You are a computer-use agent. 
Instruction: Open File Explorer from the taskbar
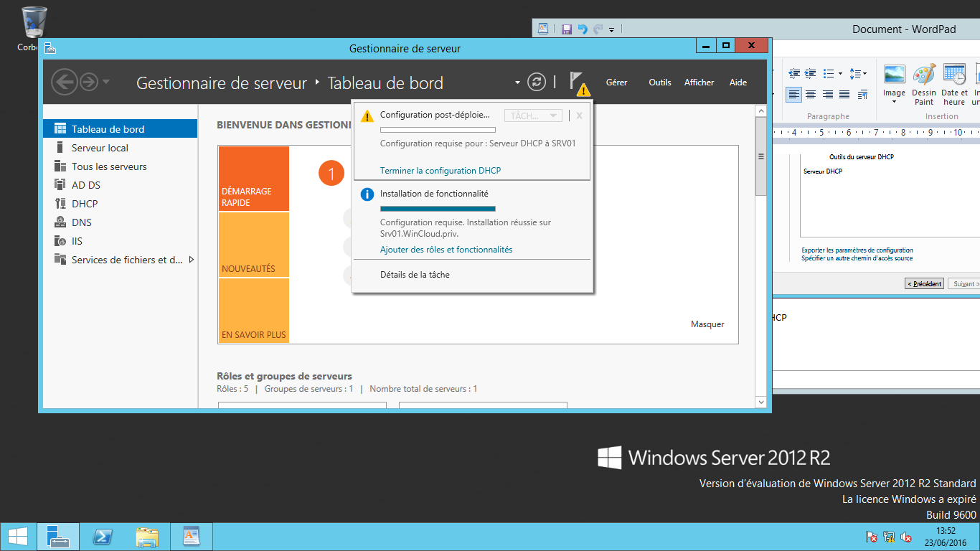click(147, 537)
